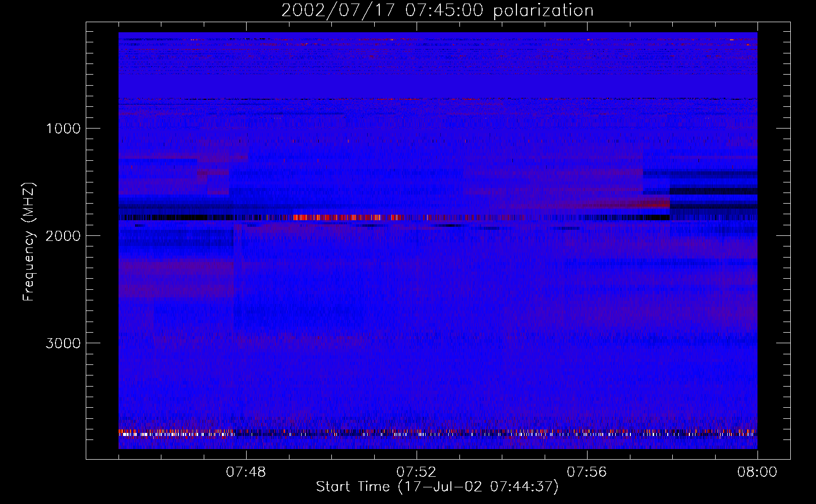Click the 'Start Time (17-Jul-02 07:44:37)' label
Screen dimensions: 816x504
point(437,486)
